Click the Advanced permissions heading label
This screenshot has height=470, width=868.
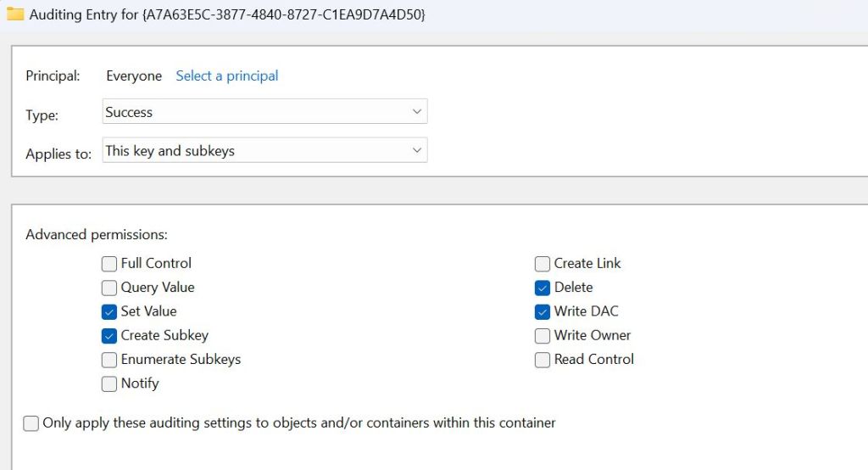[97, 234]
